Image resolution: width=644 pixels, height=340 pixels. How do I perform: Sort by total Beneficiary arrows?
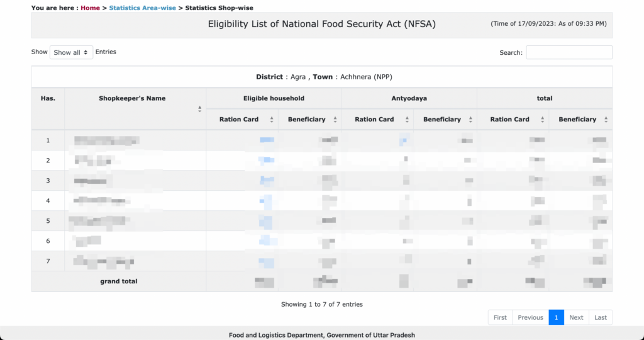pos(606,120)
